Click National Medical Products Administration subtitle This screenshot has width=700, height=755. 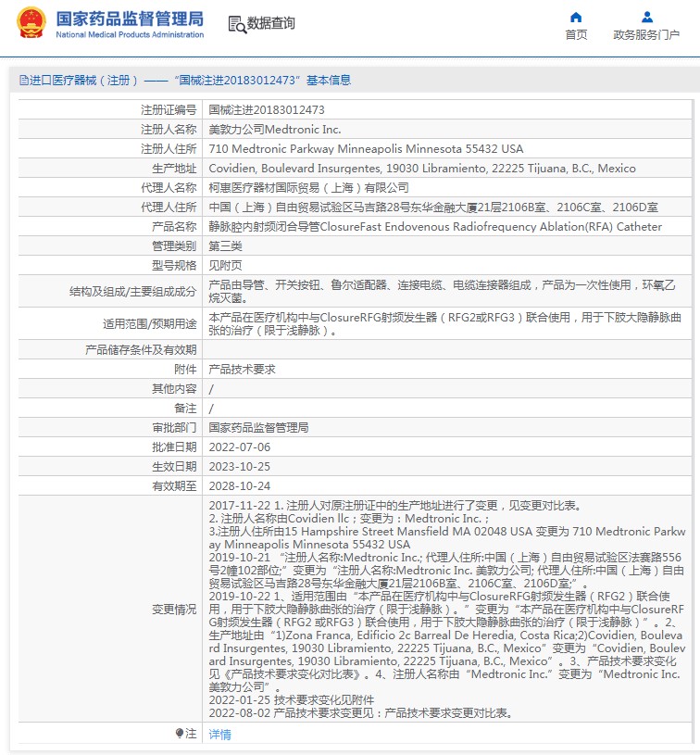click(130, 34)
